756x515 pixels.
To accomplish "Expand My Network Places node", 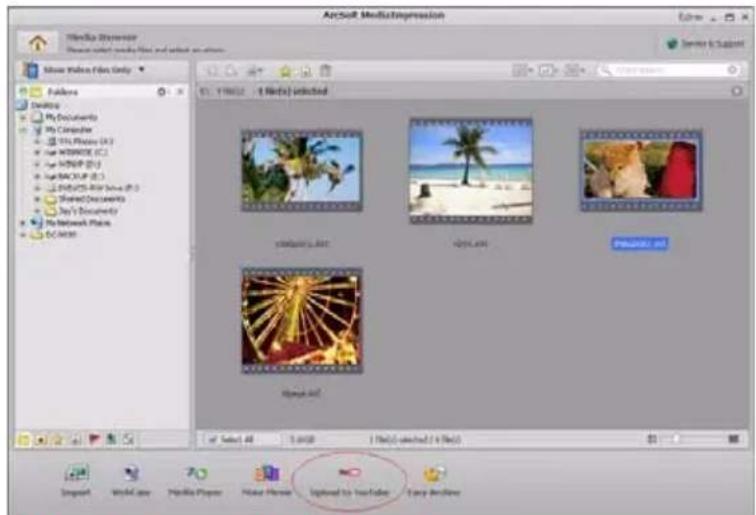I will click(x=23, y=223).
